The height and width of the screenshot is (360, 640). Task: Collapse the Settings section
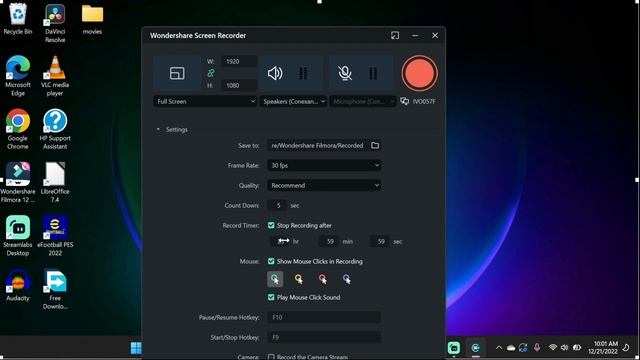click(158, 129)
